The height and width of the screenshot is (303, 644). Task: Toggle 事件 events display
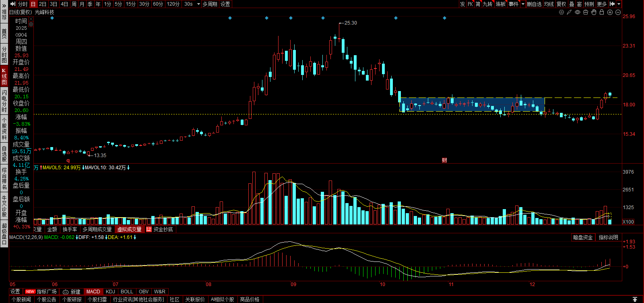click(514, 4)
